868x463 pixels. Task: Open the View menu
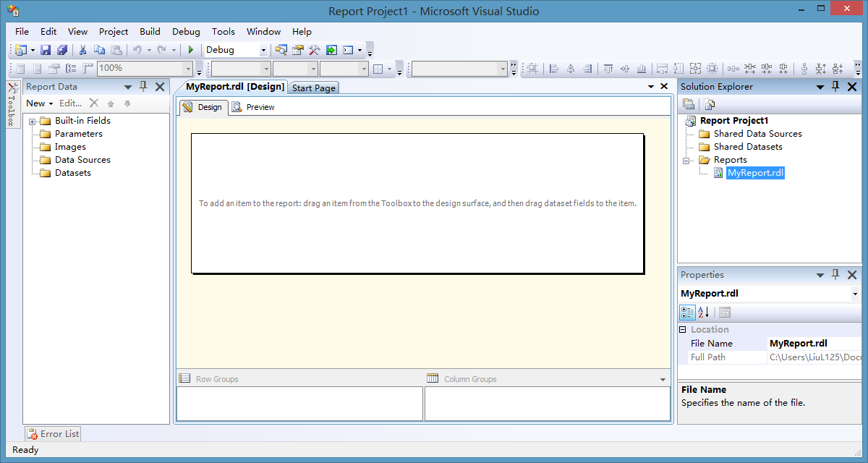(78, 32)
